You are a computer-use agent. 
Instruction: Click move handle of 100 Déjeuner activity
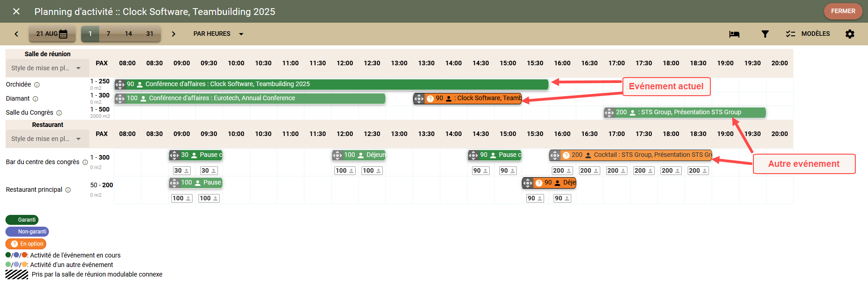(338, 155)
